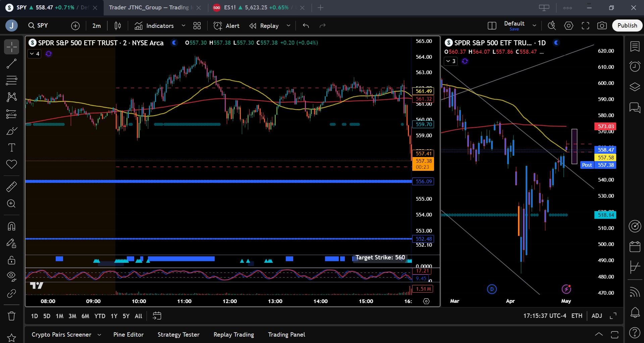Screen dimensions: 644x343
Task: Open the Pine Editor tab
Action: (128, 335)
